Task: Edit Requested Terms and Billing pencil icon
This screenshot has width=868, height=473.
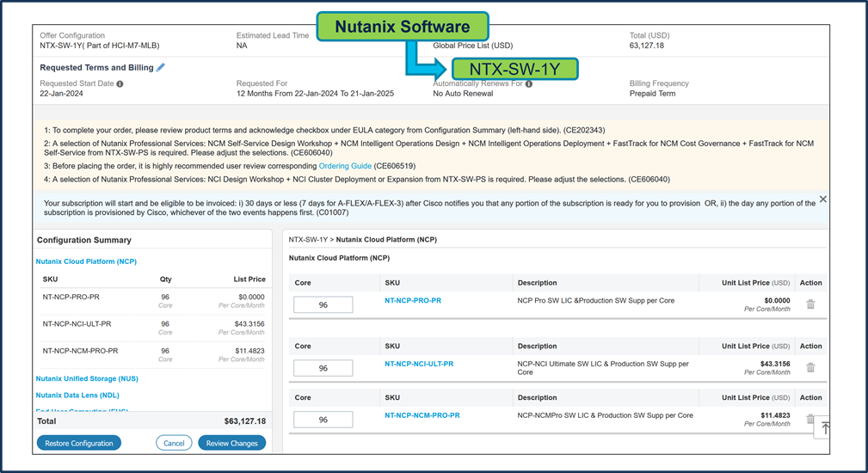Action: point(161,67)
